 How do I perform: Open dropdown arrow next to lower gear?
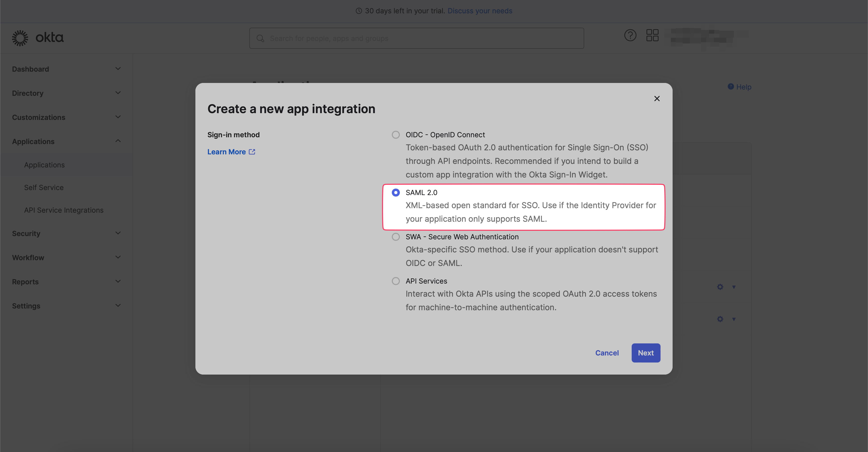pyautogui.click(x=734, y=319)
